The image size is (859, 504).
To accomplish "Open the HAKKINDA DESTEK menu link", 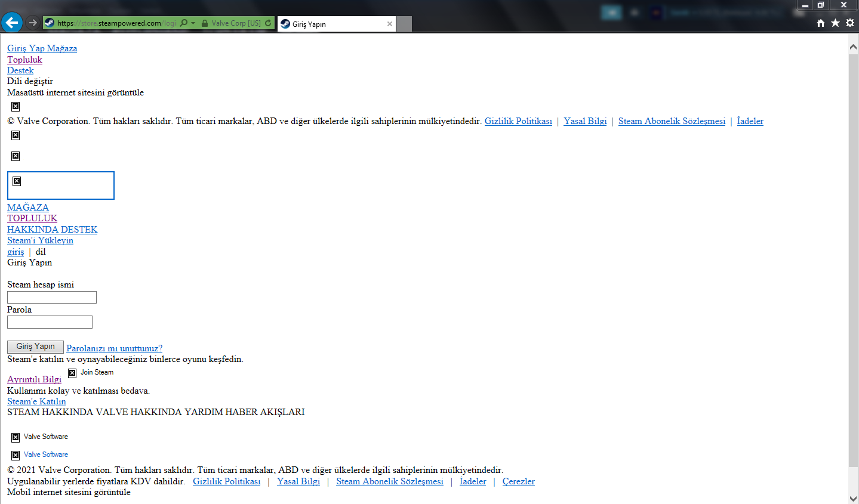I will (52, 230).
